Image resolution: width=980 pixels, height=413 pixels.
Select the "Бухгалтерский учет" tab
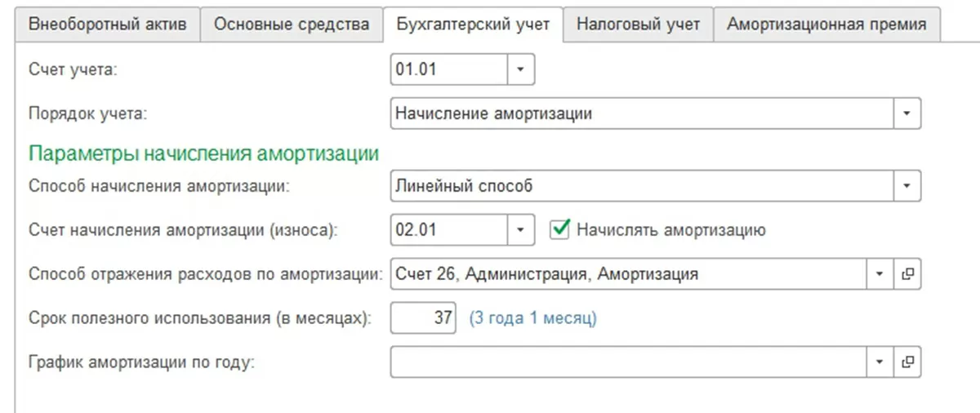[473, 24]
